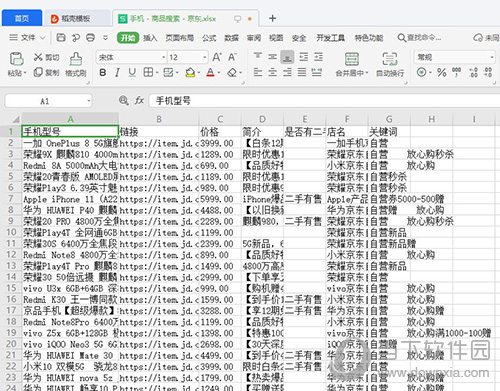Select the Format Painter brush
The image size is (500, 391).
(x=76, y=59)
